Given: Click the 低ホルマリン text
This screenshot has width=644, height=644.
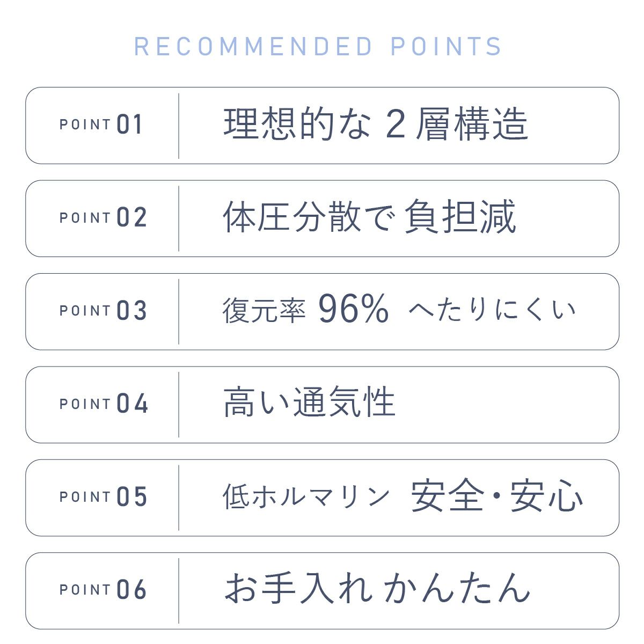Looking at the screenshot, I should [306, 496].
